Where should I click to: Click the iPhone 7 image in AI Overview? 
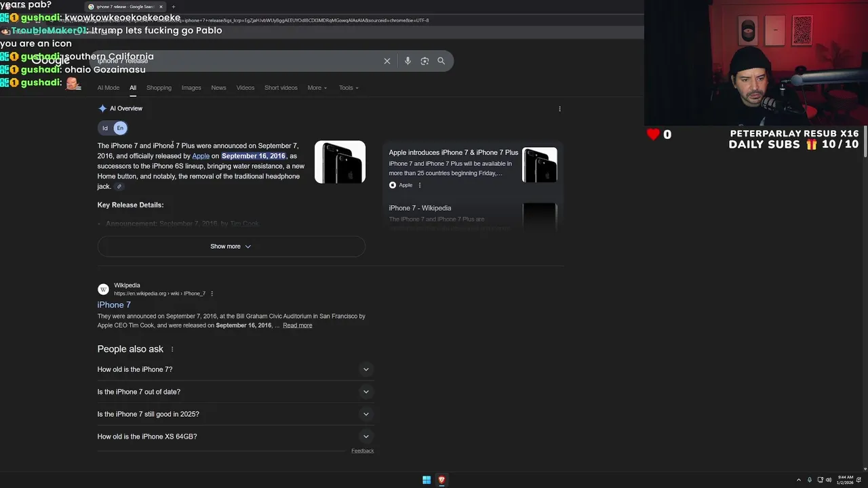tap(340, 162)
